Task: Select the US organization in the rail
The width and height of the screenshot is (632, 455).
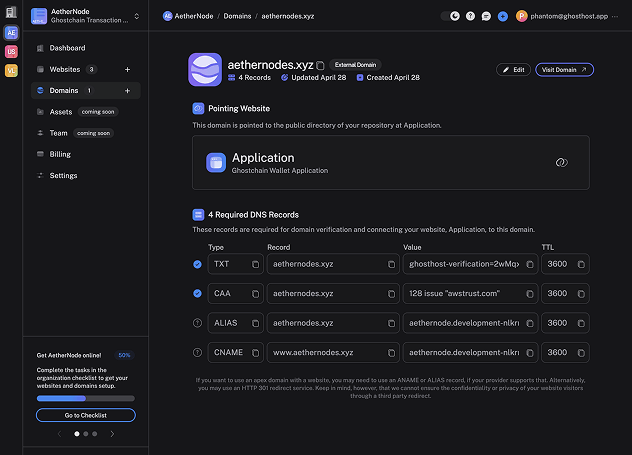Action: (x=11, y=52)
